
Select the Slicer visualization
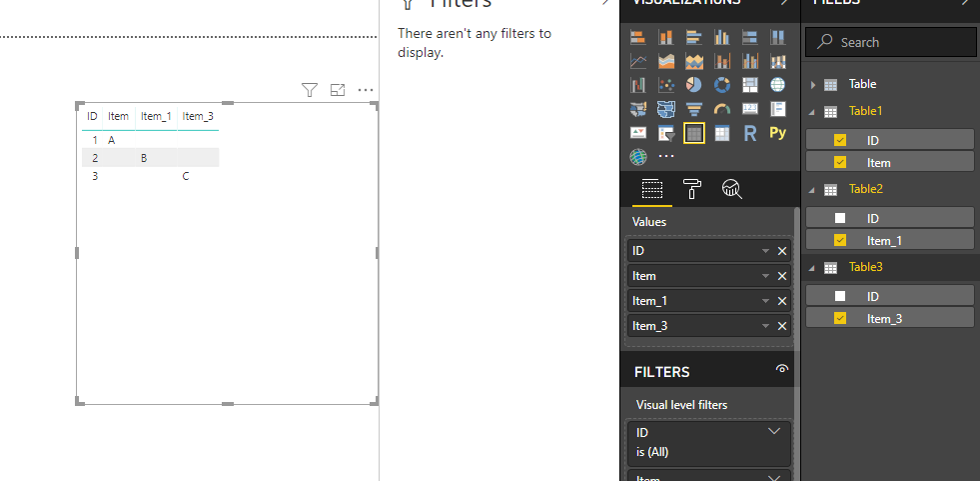pyautogui.click(x=666, y=133)
